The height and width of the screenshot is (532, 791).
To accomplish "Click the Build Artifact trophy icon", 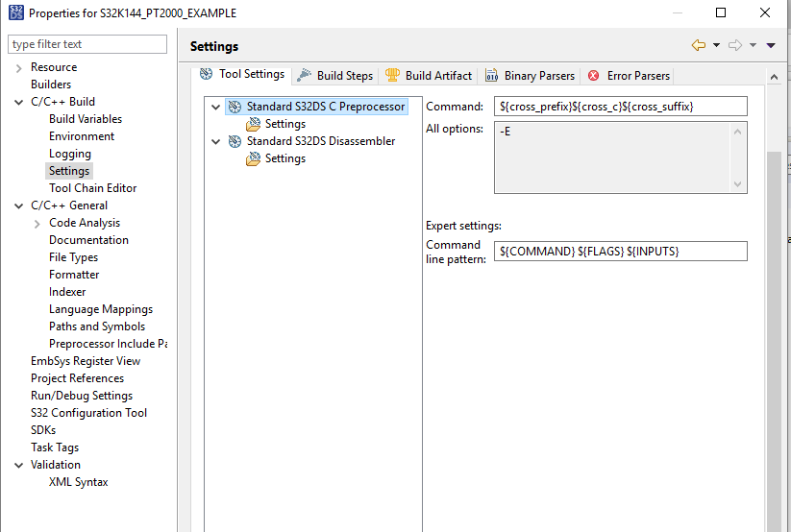I will [392, 75].
